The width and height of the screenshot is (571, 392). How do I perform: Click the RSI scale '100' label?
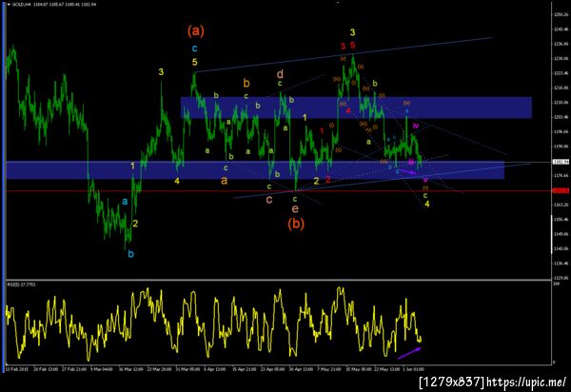556,283
